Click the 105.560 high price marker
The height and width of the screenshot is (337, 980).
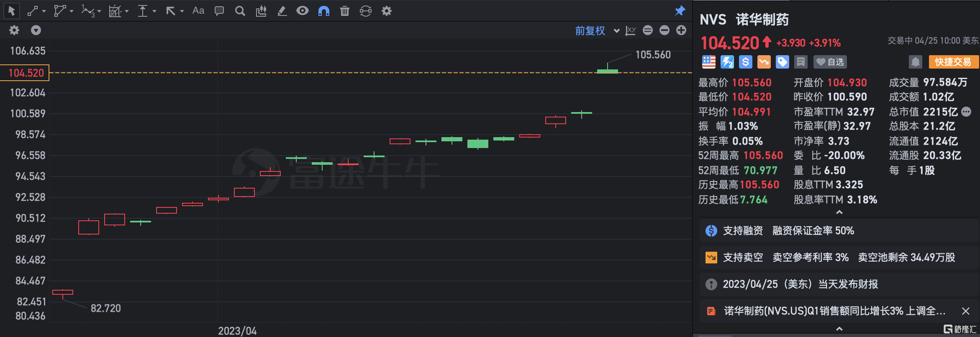653,55
